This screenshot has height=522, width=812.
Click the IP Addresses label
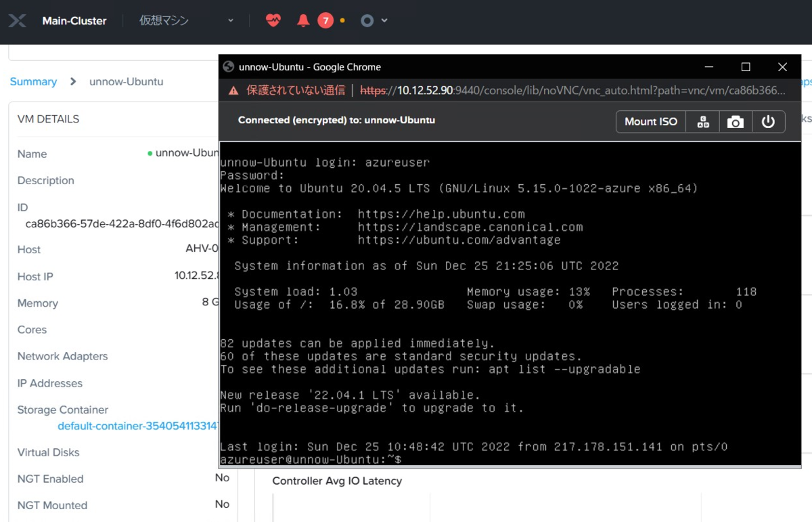click(50, 383)
